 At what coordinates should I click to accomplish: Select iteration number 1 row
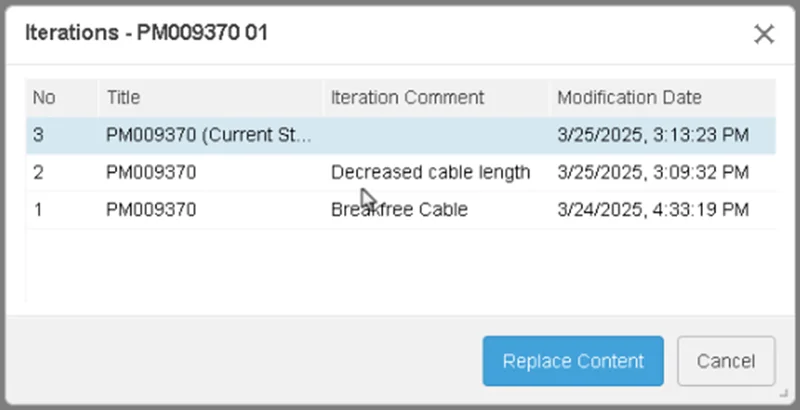coord(39,210)
